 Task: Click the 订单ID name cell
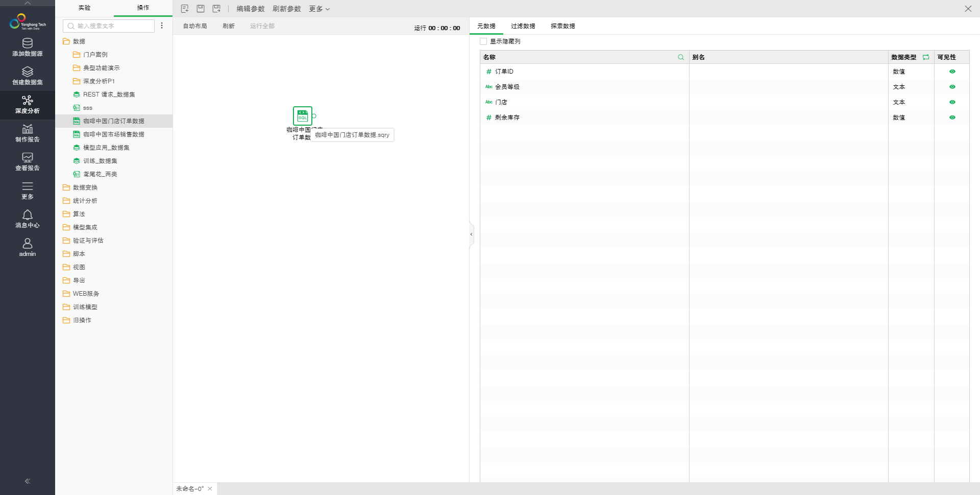pos(584,72)
